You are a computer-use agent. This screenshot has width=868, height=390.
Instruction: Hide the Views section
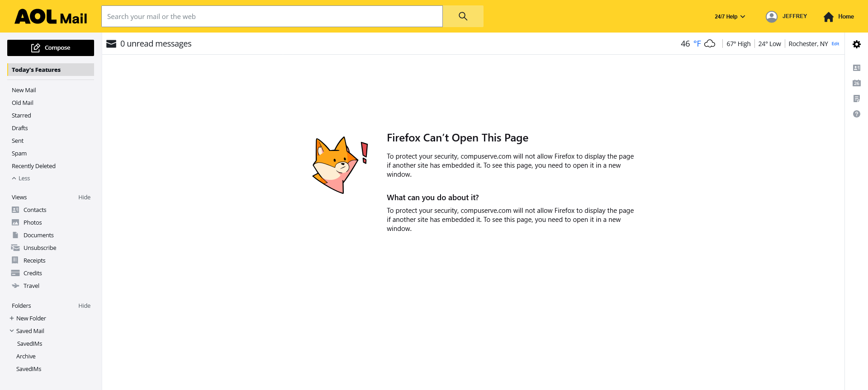pyautogui.click(x=84, y=197)
